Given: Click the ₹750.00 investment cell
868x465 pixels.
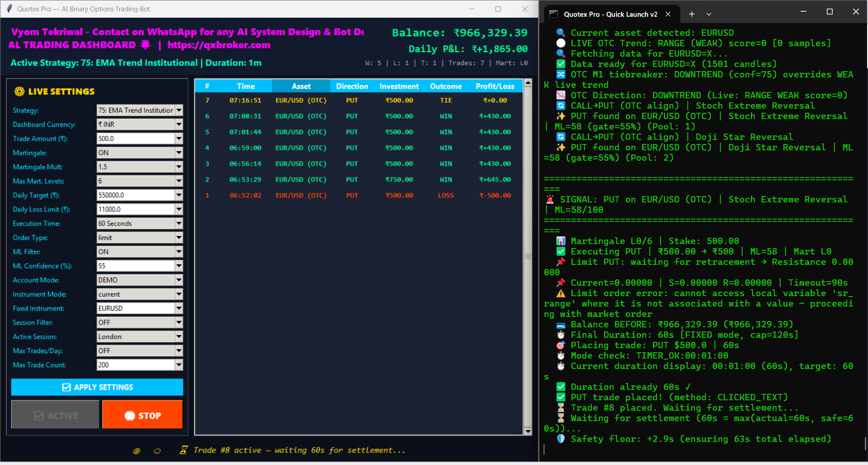Looking at the screenshot, I should coord(399,180).
